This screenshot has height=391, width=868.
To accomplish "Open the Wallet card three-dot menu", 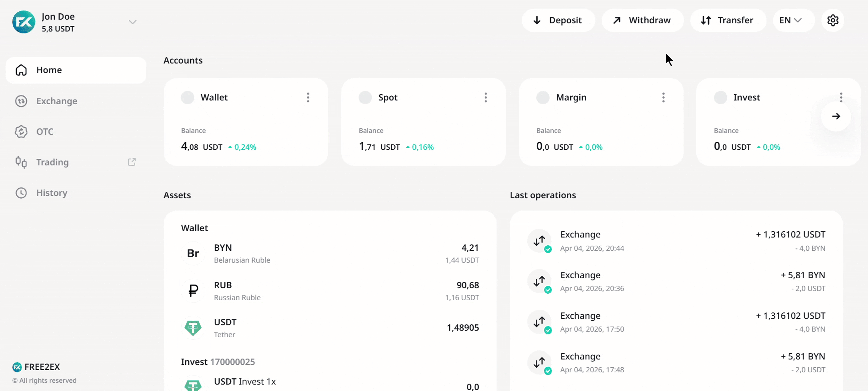I will pos(308,97).
